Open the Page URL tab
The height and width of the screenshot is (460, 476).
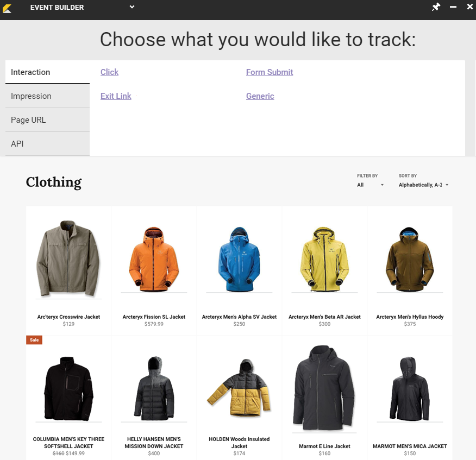pyautogui.click(x=47, y=120)
